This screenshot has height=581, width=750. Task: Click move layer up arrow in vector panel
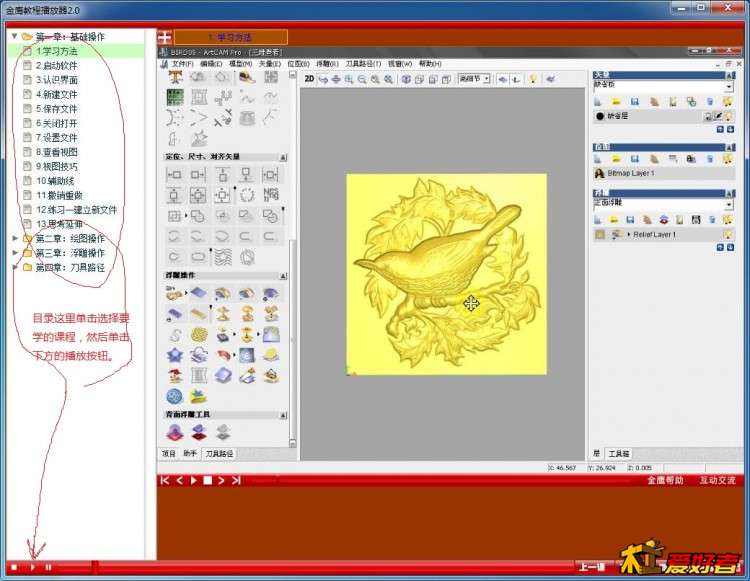point(720,130)
